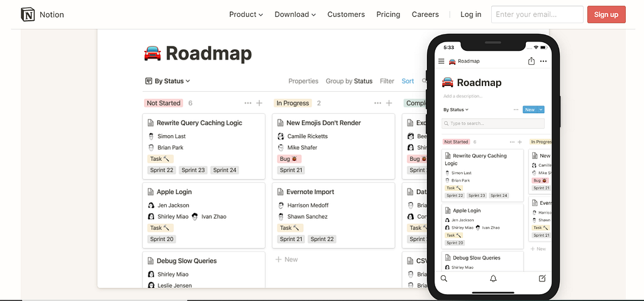
Task: Open Debug Slow Queries card on phone
Action: (482, 261)
